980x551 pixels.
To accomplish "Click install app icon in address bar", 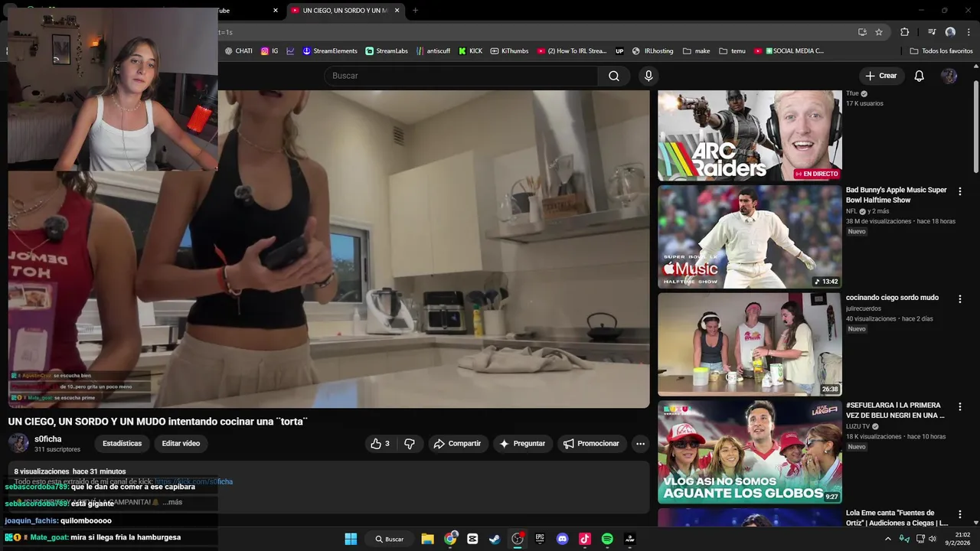I will click(862, 32).
